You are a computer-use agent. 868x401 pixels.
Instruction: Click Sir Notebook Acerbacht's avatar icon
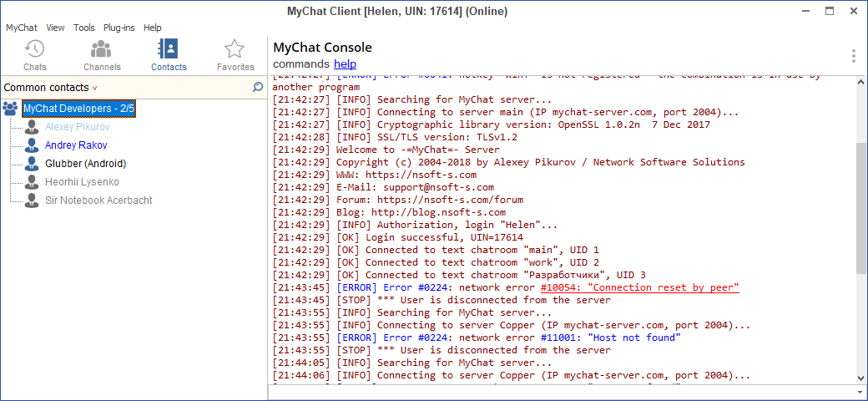(32, 200)
